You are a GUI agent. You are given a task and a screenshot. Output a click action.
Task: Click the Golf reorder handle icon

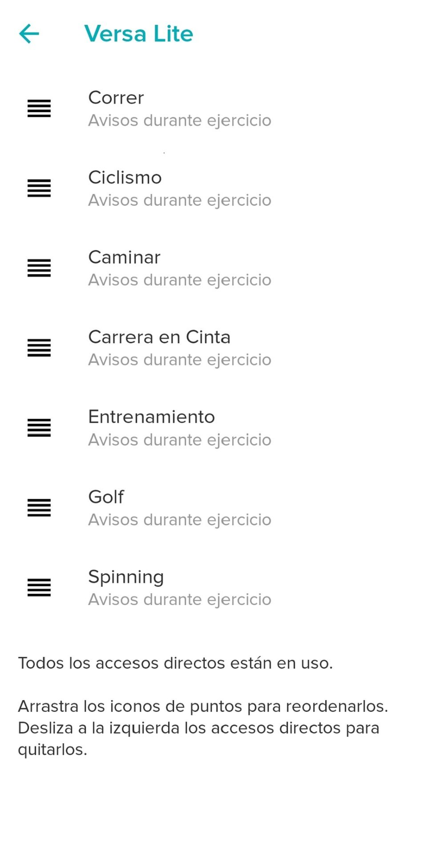tap(39, 507)
